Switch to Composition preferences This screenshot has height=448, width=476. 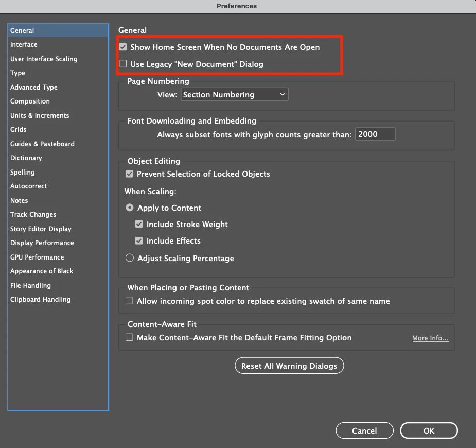pyautogui.click(x=58, y=101)
